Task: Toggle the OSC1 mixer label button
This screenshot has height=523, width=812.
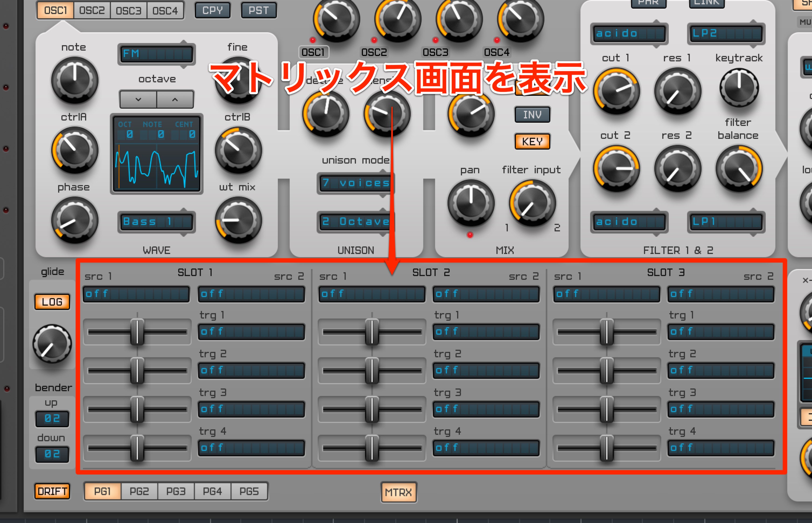Action: [313, 52]
